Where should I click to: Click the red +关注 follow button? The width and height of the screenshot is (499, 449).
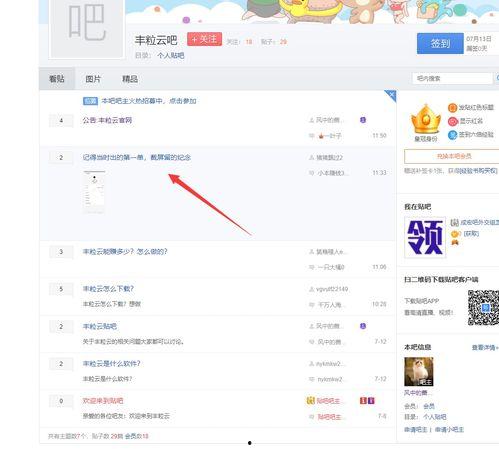(x=204, y=39)
